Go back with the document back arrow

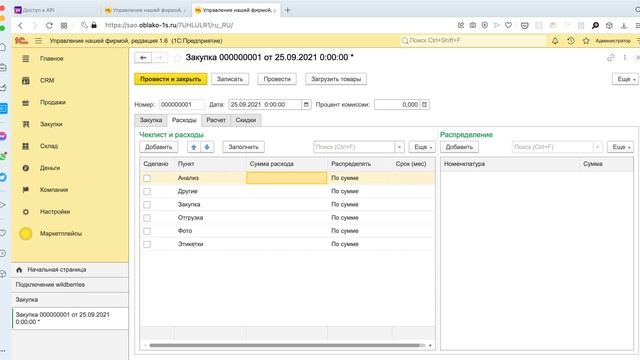[x=143, y=58]
